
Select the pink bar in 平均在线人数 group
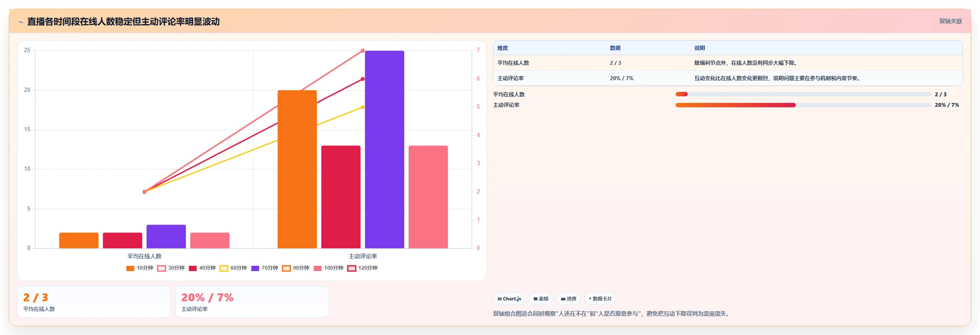(x=210, y=240)
